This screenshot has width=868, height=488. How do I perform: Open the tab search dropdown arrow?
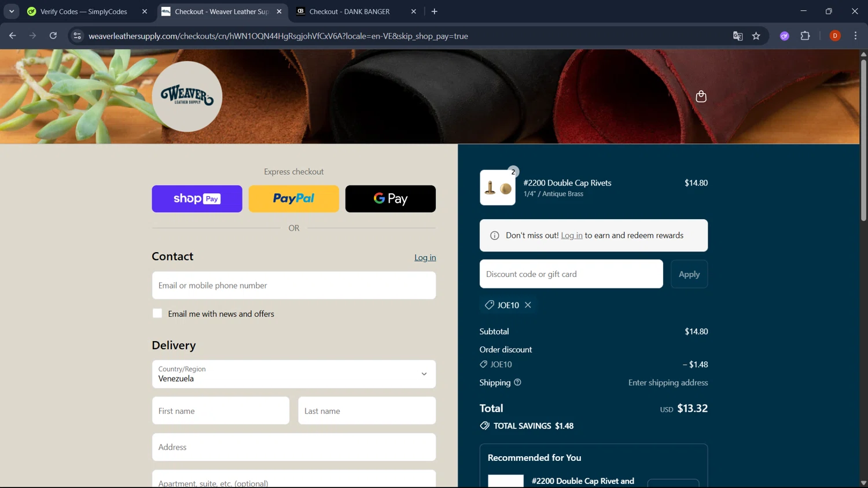pyautogui.click(x=12, y=12)
